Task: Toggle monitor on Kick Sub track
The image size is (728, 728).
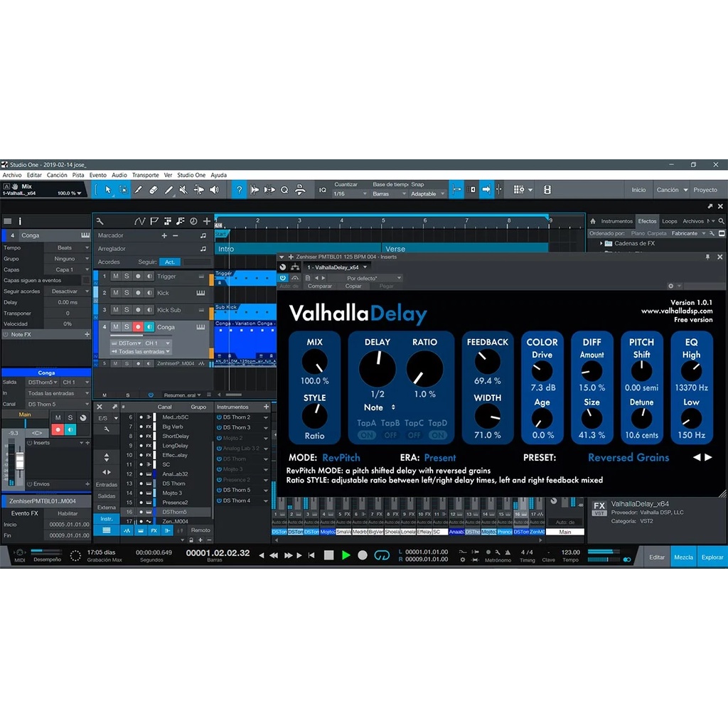Action: coord(149,310)
